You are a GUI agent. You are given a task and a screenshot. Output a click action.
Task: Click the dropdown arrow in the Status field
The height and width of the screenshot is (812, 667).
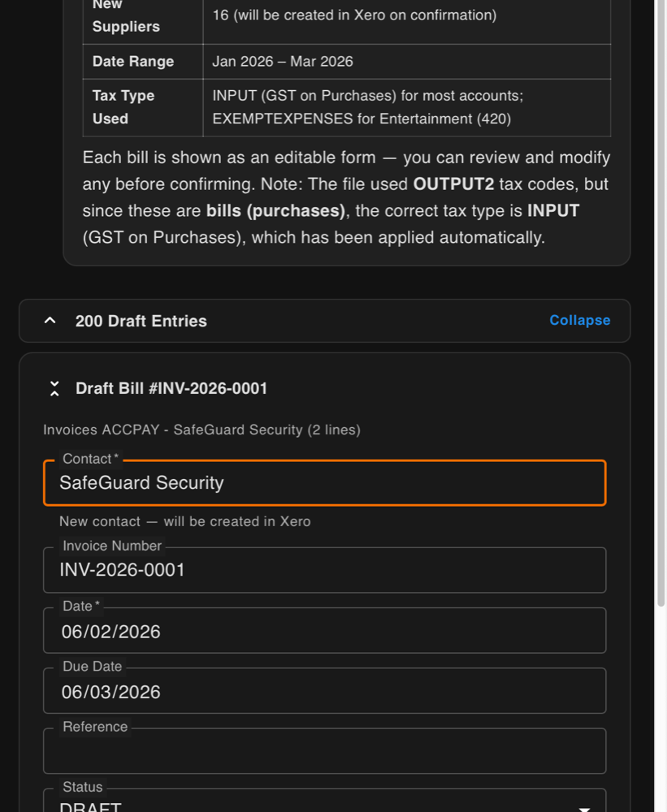[x=583, y=809]
